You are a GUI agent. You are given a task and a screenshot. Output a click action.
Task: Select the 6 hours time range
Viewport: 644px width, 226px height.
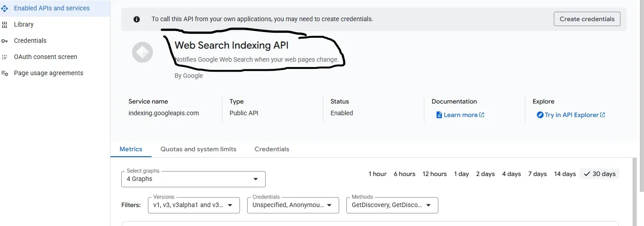(x=405, y=174)
